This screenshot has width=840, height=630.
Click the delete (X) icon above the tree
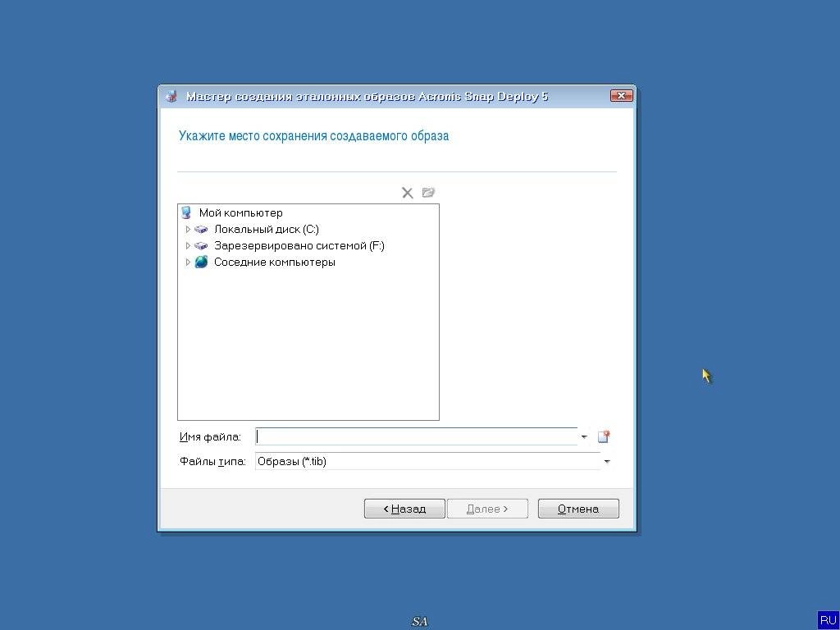click(x=407, y=193)
